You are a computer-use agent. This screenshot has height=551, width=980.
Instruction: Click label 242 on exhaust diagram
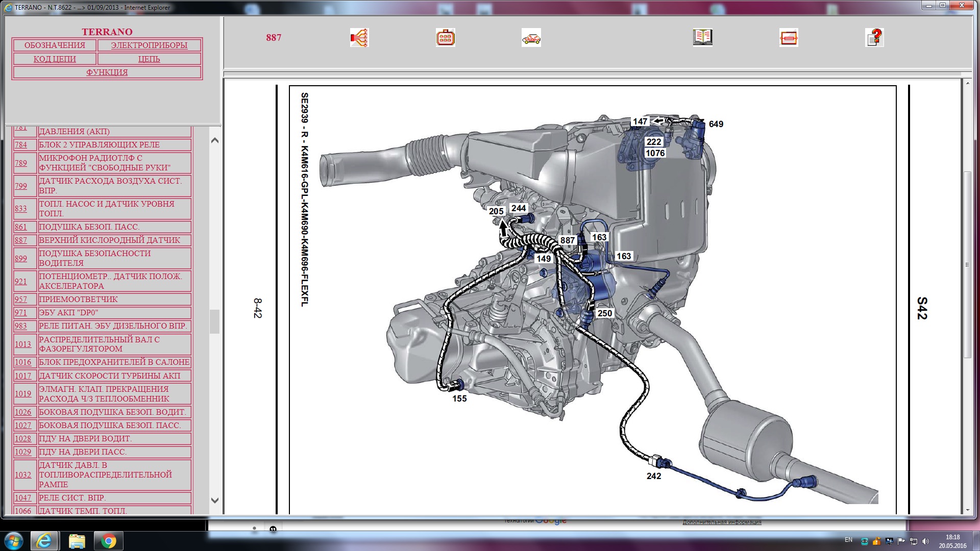pyautogui.click(x=654, y=476)
